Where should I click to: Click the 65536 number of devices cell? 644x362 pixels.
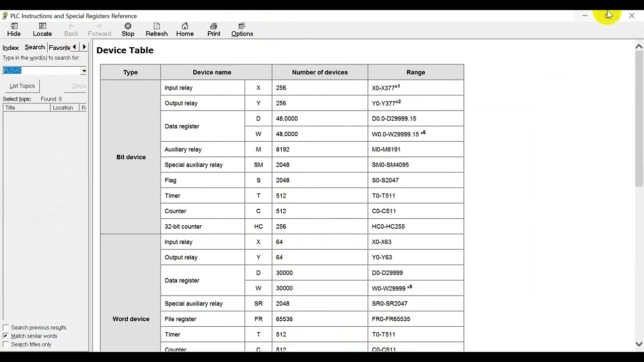tap(320, 319)
